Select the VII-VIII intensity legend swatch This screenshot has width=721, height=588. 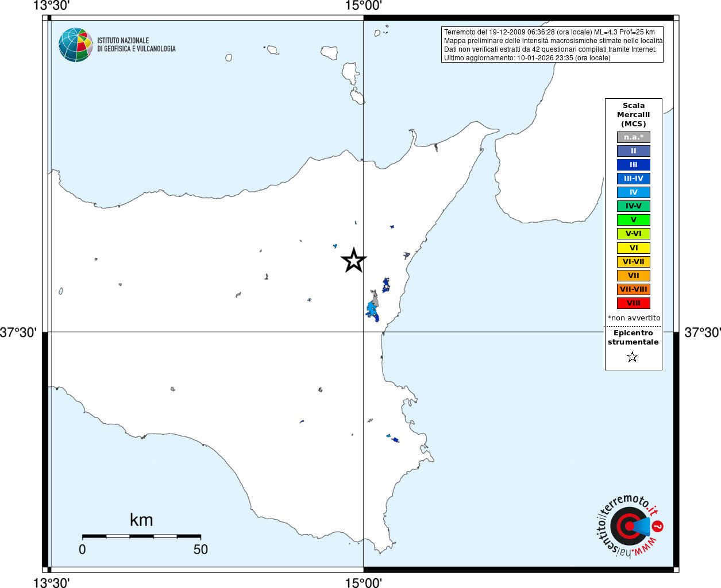pos(634,289)
